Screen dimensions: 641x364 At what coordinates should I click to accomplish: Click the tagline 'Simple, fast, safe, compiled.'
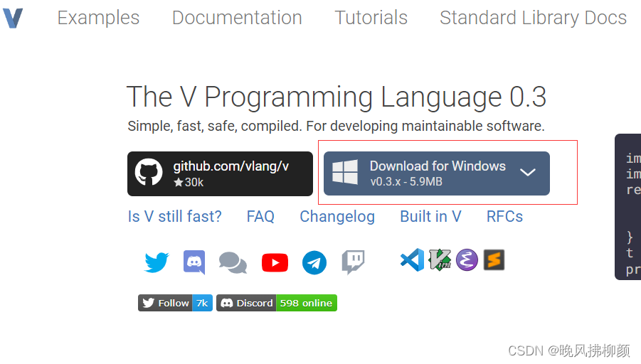click(215, 127)
